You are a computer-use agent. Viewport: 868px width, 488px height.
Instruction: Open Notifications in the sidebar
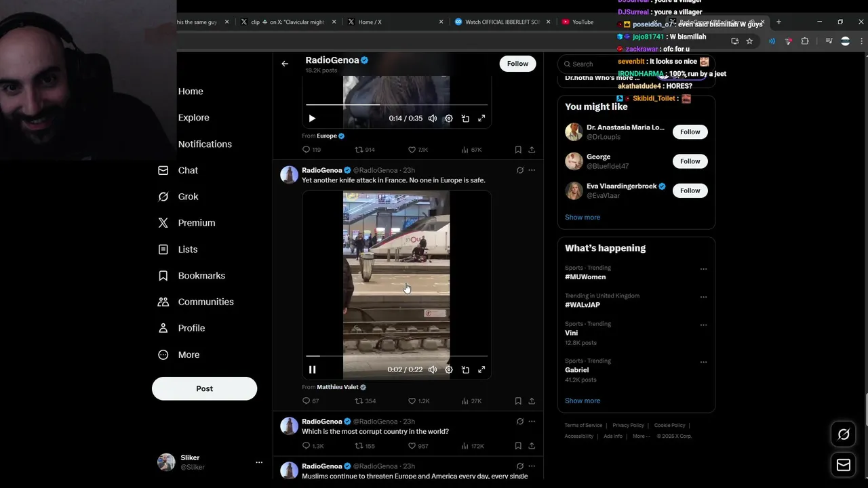pos(205,144)
